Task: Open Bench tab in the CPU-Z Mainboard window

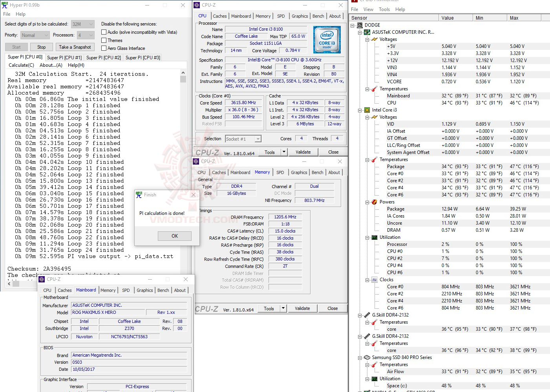Action: pos(163,290)
